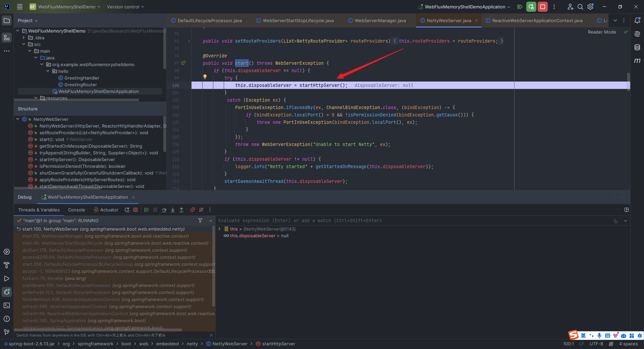This screenshot has height=349, width=644.
Task: Open the Git tool window icon
Action: coord(7,332)
